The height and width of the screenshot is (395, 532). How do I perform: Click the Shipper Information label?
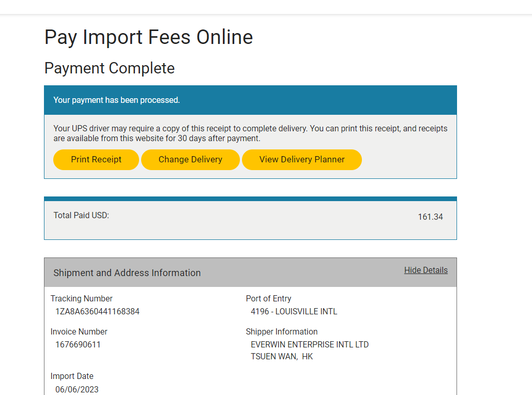click(x=282, y=332)
